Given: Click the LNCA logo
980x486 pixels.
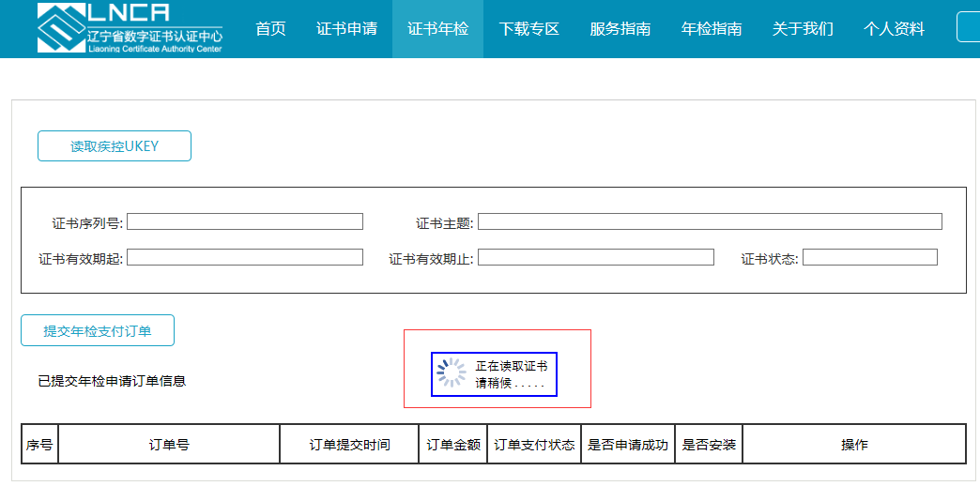Looking at the screenshot, I should (130, 28).
